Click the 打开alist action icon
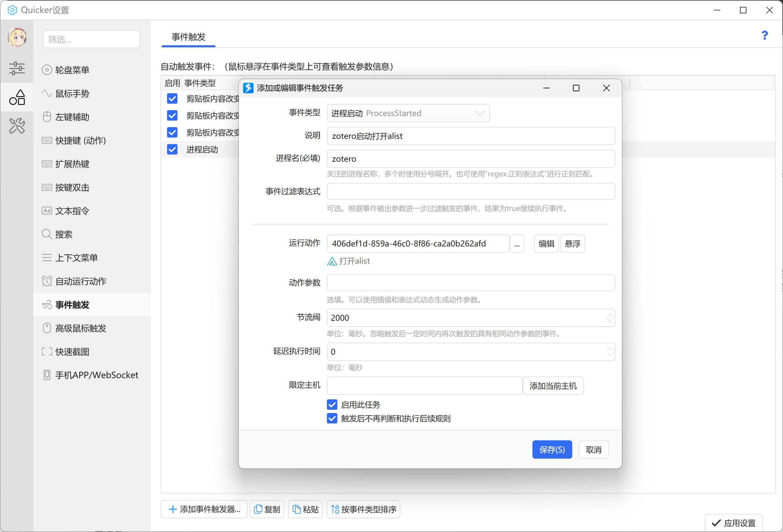This screenshot has width=783, height=532. point(332,261)
